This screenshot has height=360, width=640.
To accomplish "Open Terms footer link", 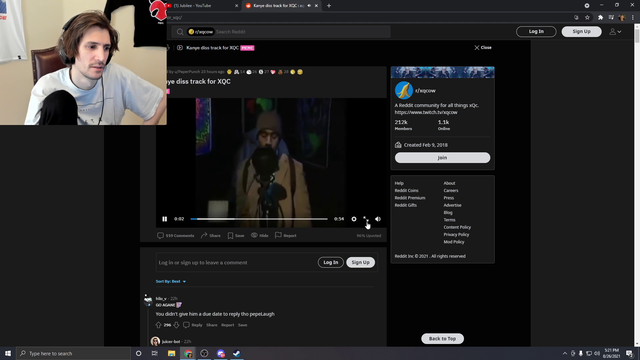I will [449, 220].
